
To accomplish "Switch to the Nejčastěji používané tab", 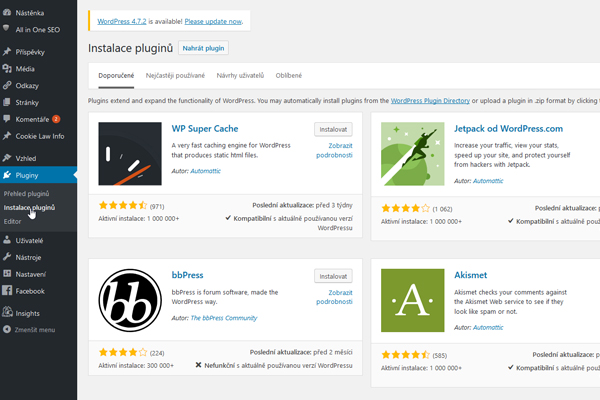I will point(175,75).
